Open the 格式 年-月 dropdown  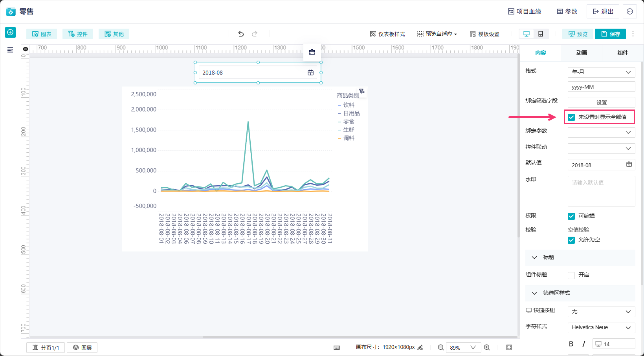[x=601, y=72]
